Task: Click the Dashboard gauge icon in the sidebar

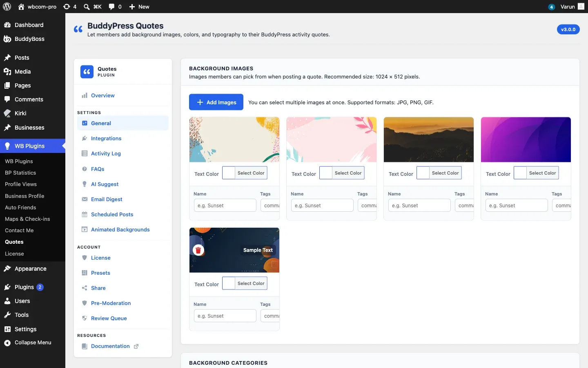Action: click(7, 25)
